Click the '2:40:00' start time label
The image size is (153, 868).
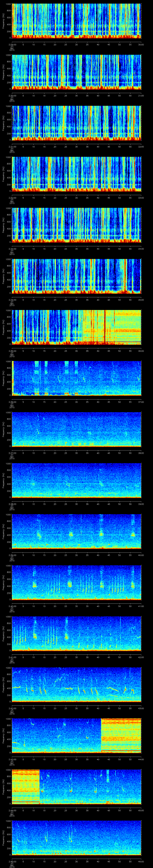click(12, 606)
